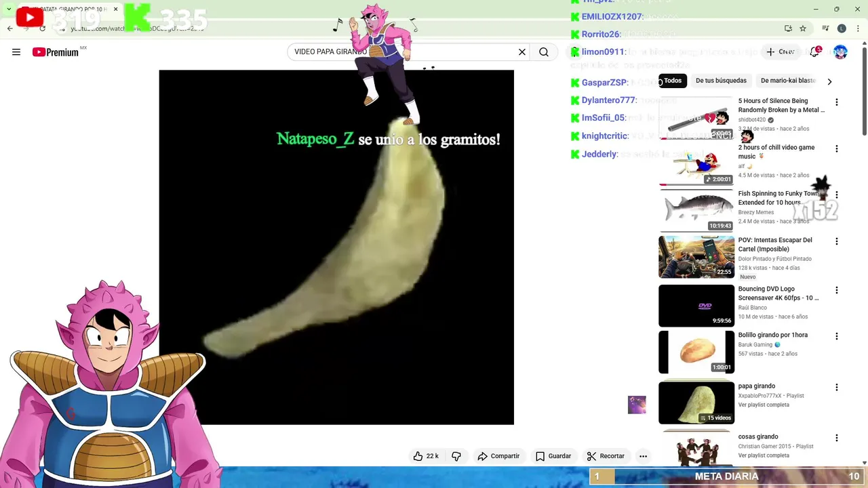Click the Crear button

[780, 52]
